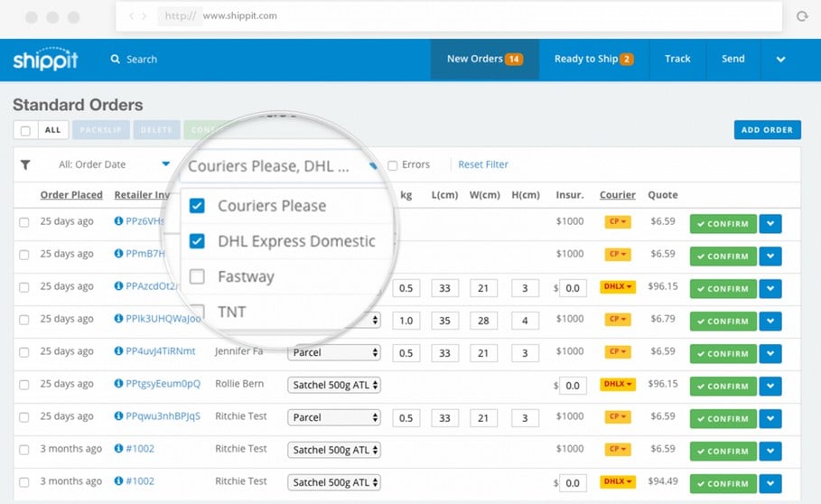Check the Fastway courier filter

(197, 275)
